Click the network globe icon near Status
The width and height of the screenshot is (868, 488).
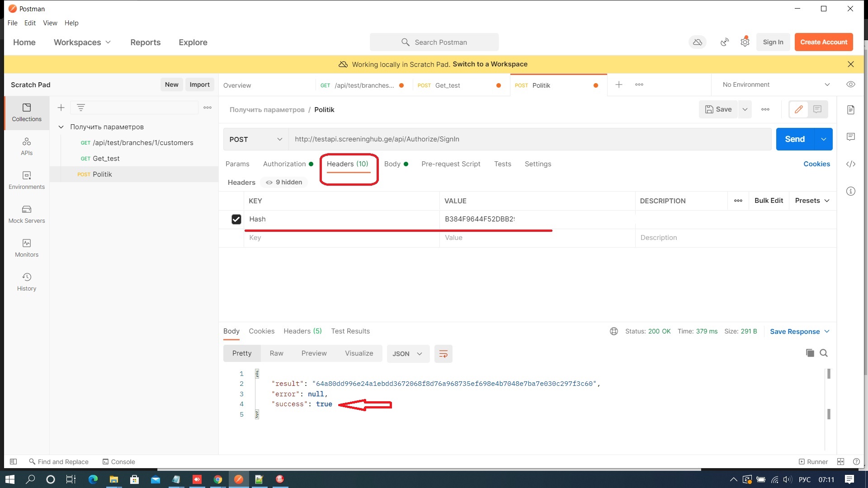(x=614, y=331)
